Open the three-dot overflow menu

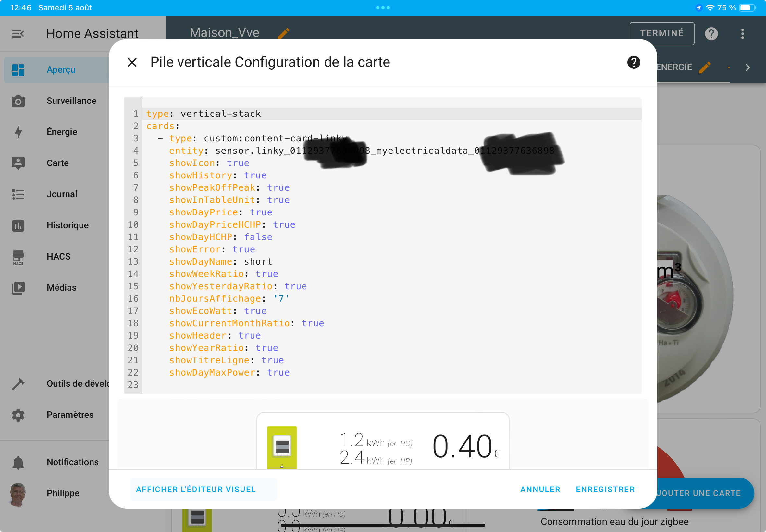coord(742,34)
